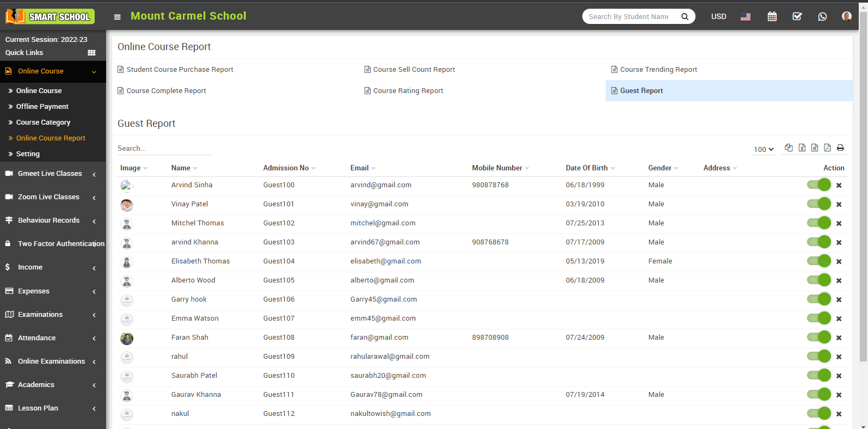
Task: Toggle the active switch for Arvind Sinha
Action: [x=818, y=185]
